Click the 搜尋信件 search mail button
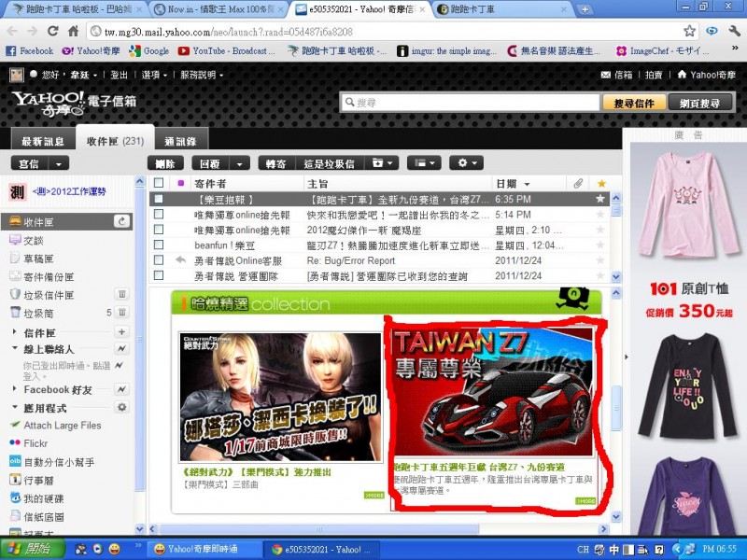The image size is (747, 560). click(634, 103)
